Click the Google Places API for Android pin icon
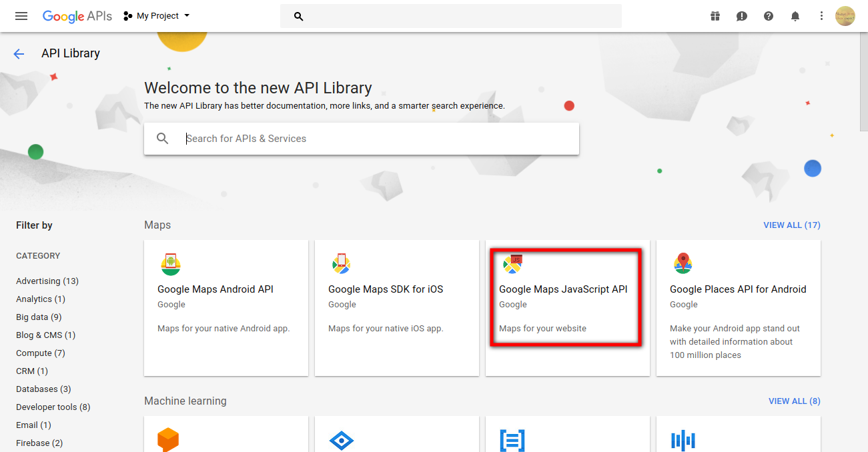The height and width of the screenshot is (452, 868). pyautogui.click(x=683, y=264)
